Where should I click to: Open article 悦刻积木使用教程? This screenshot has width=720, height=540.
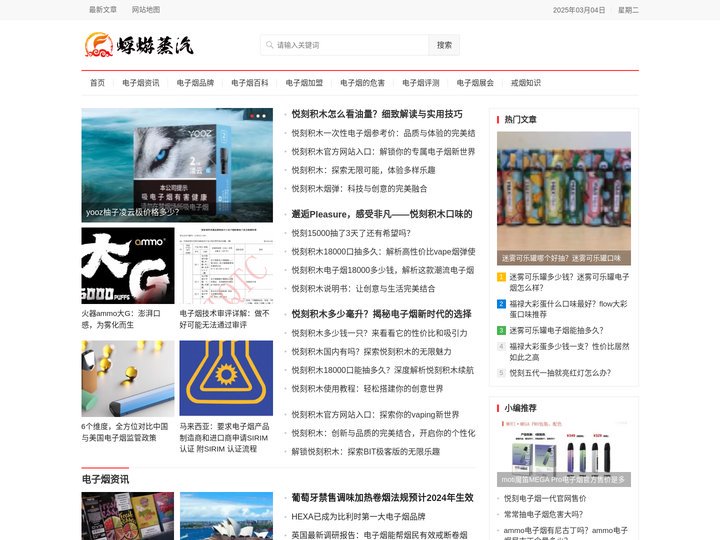(367, 388)
